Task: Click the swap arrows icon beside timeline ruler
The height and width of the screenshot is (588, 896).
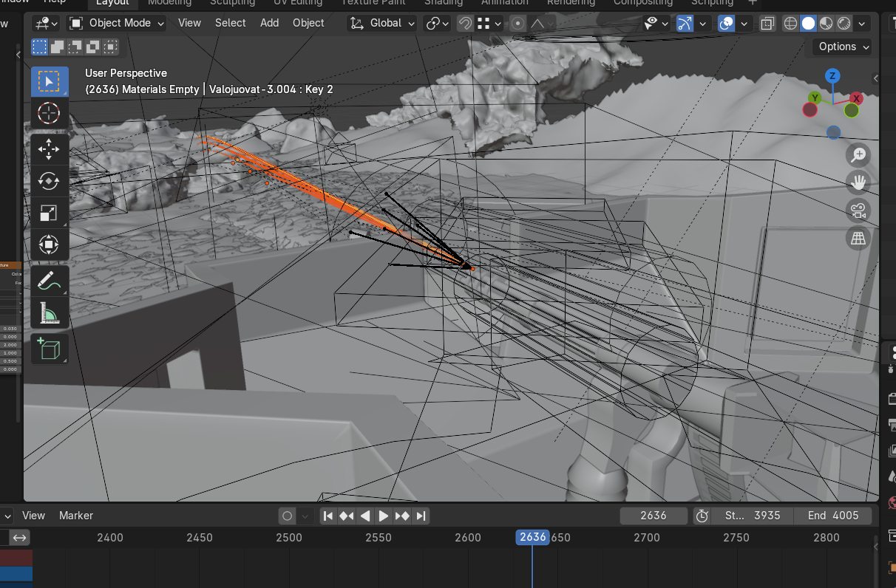Action: (20, 538)
